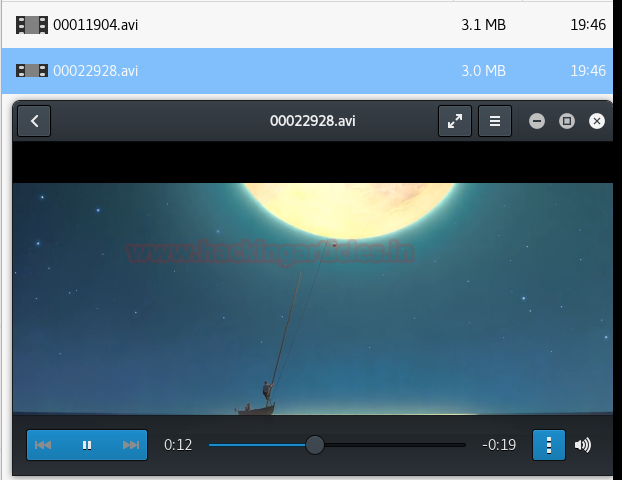
Task: Click the remaining time -0:19 label
Action: [499, 445]
